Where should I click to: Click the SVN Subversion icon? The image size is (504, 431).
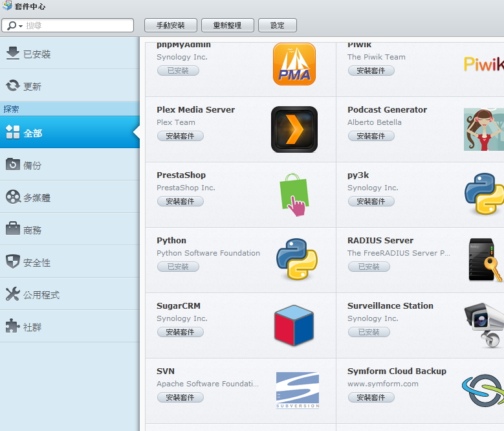[298, 390]
